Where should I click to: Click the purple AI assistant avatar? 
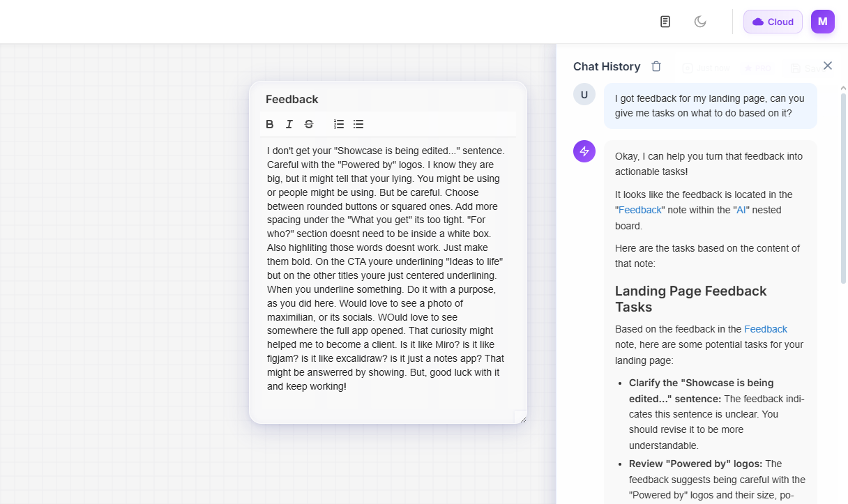tap(584, 151)
